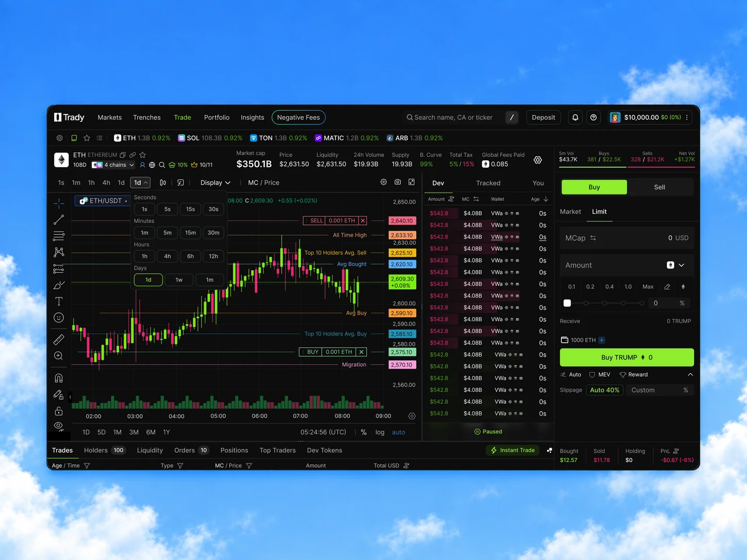Activate the zoom-in magnifier tool

point(59,356)
